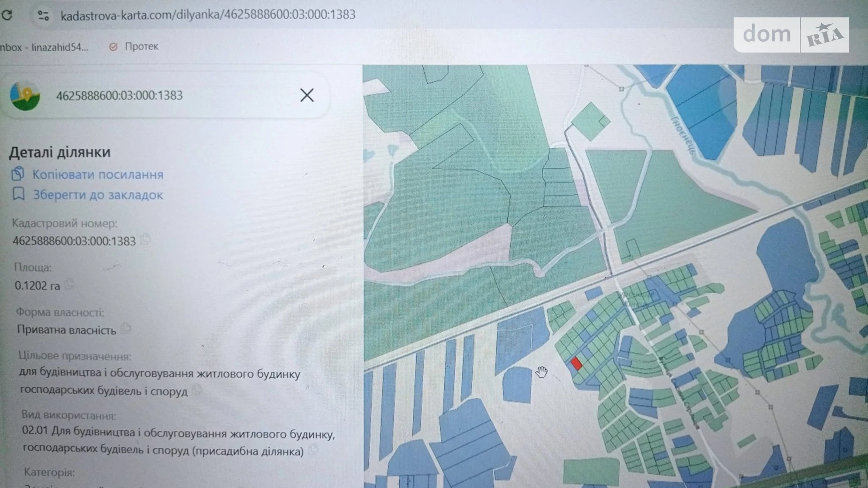Click the bookmark icon beside "Зберегти до закладок"
Screen dimensions: 868x488
(19, 195)
